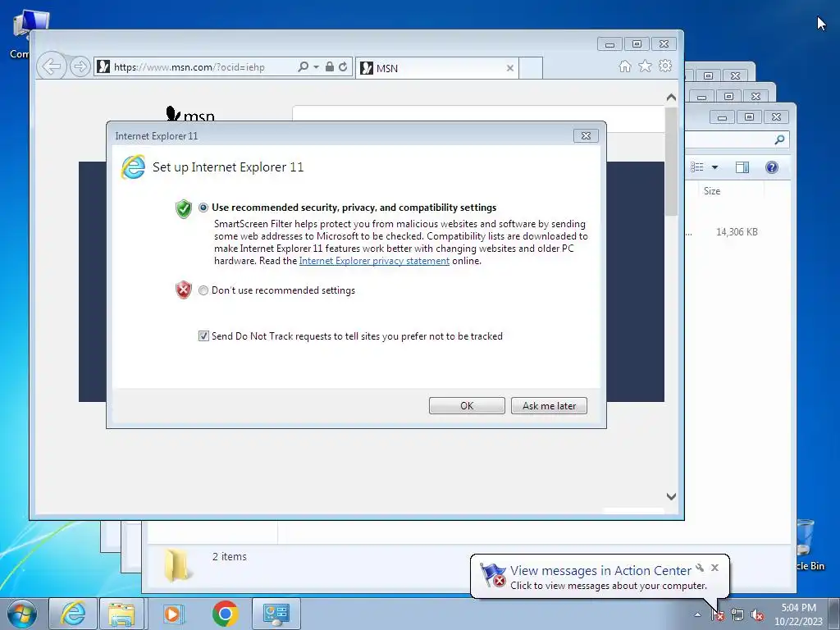Confirm setup with the OK button
Viewport: 840px width, 630px height.
pos(467,405)
